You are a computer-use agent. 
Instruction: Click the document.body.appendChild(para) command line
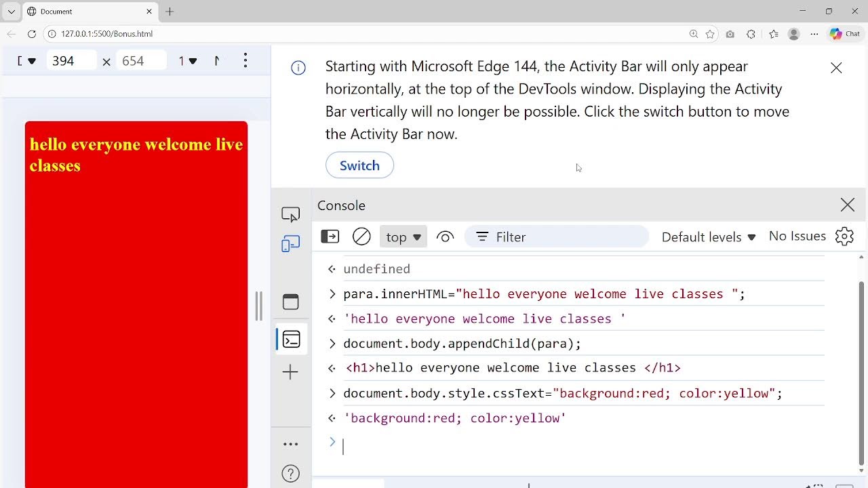[x=462, y=344]
